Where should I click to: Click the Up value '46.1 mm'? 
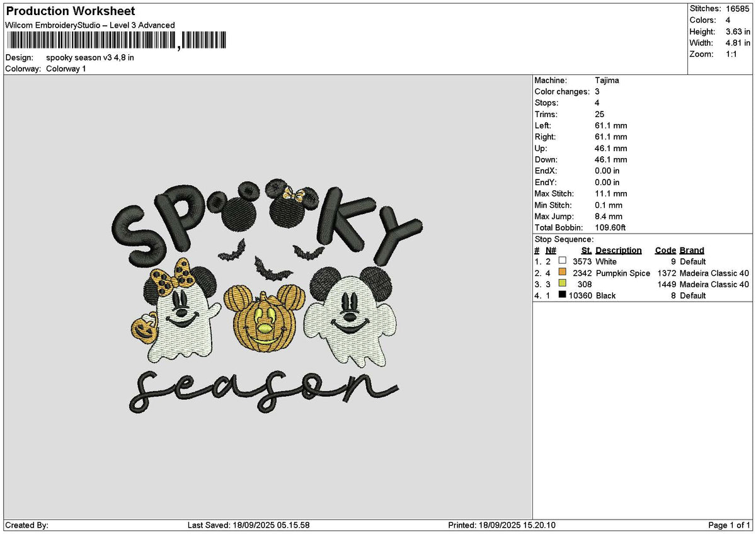pos(611,149)
